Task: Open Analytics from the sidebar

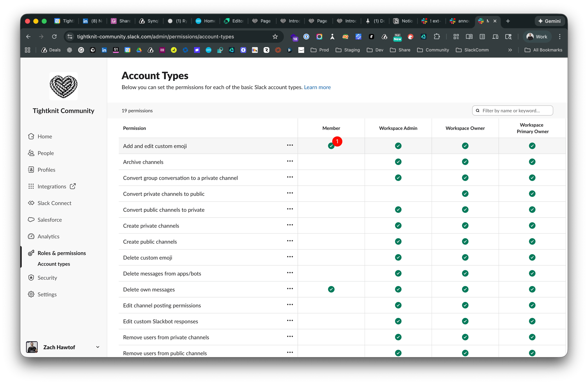Action: (48, 236)
